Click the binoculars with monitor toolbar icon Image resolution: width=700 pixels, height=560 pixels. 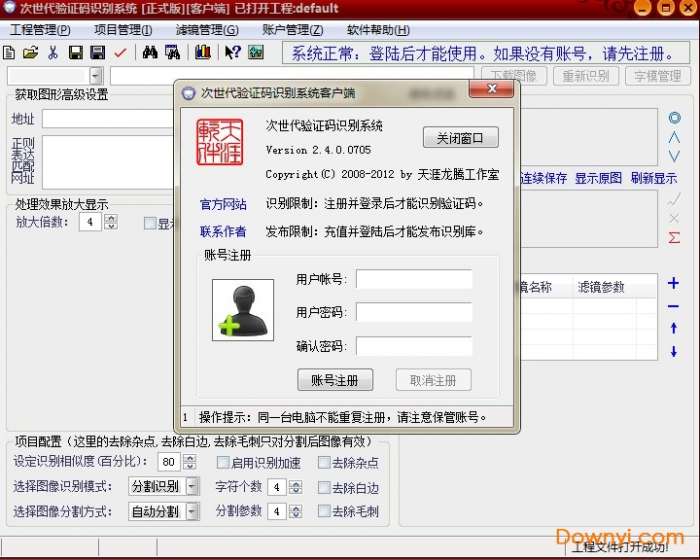pyautogui.click(x=173, y=53)
